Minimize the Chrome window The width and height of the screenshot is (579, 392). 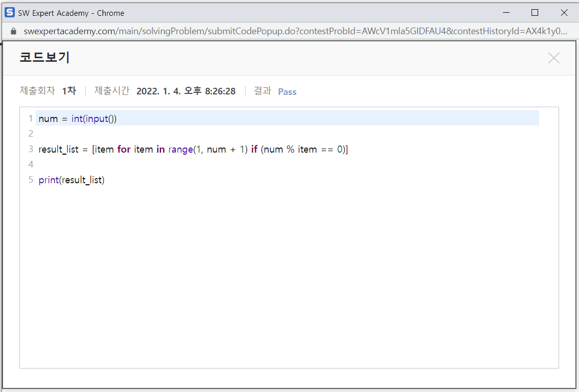tap(506, 13)
